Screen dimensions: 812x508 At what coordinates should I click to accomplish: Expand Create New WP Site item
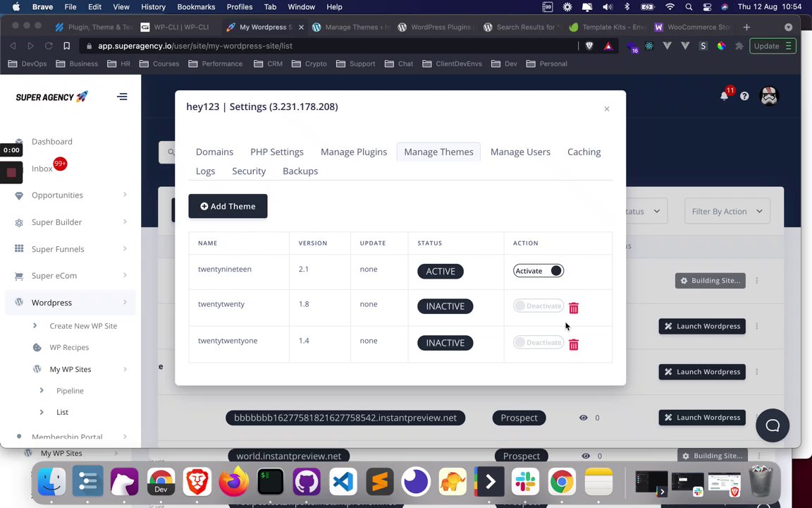coord(35,325)
